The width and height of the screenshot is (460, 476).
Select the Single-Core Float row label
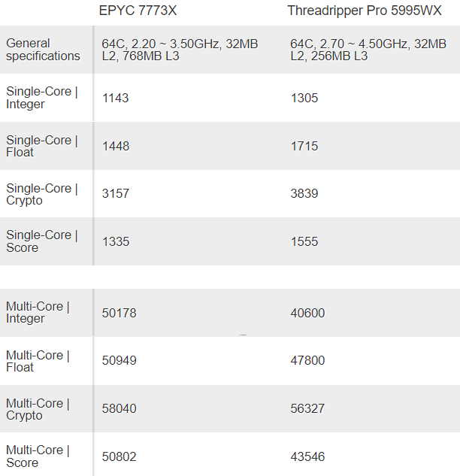[x=41, y=146]
